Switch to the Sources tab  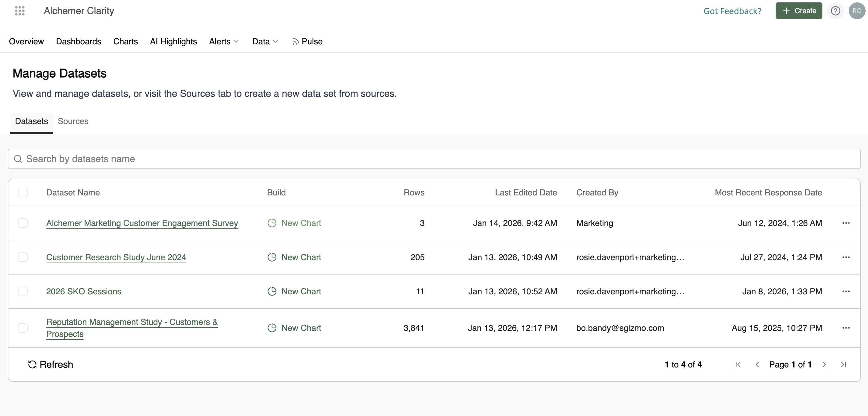click(x=73, y=121)
